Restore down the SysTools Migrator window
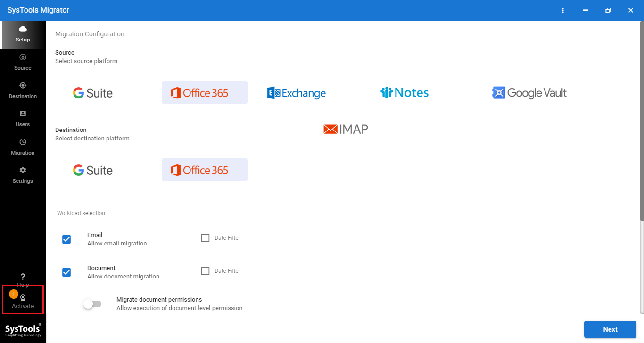Screen dimensions: 644x343 pyautogui.click(x=608, y=10)
